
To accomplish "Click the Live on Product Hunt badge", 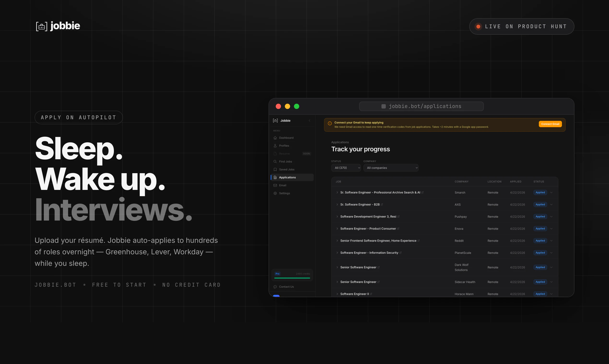I will (x=521, y=27).
